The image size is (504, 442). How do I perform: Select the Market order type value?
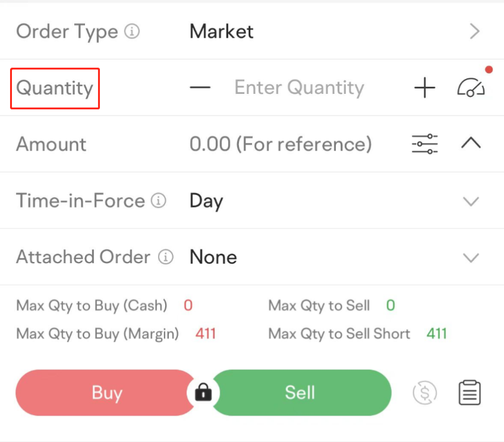coord(221,32)
